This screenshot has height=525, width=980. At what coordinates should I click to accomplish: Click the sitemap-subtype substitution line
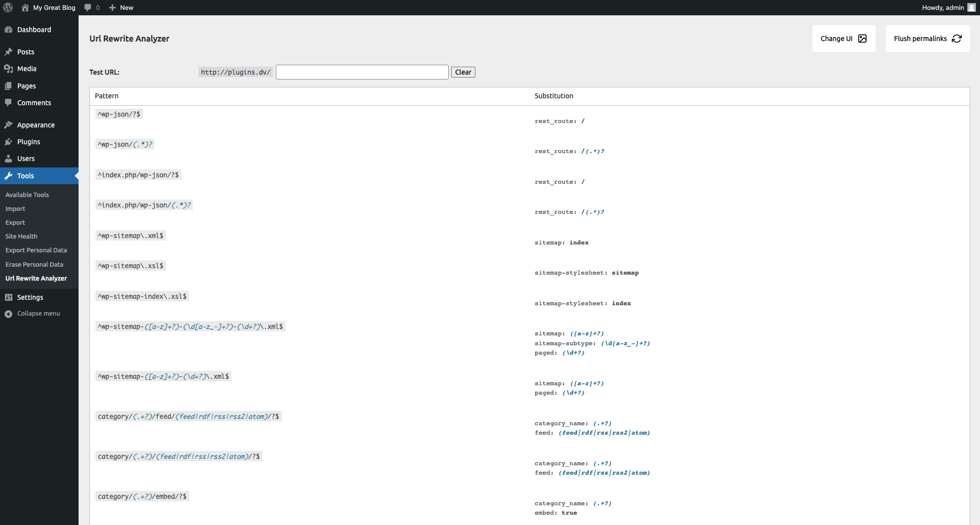[592, 343]
